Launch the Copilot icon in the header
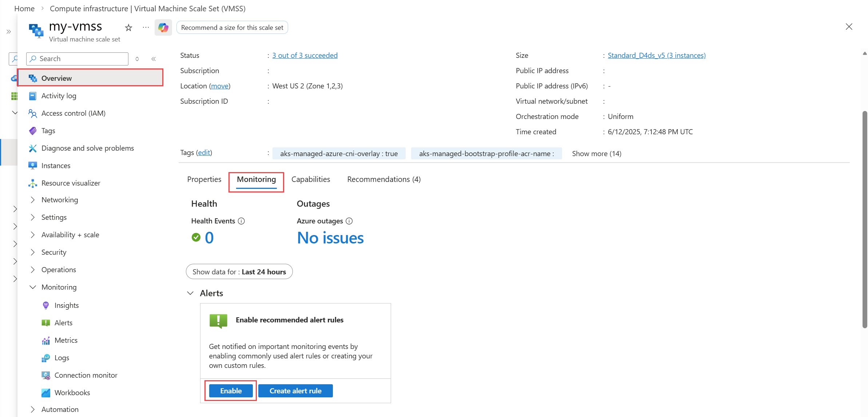 [x=163, y=27]
